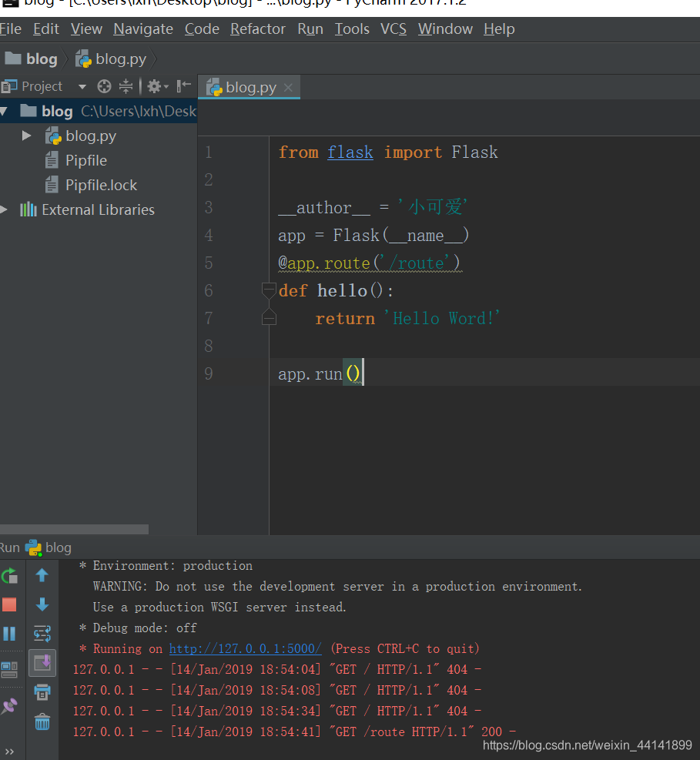Viewport: 700px width, 760px height.
Task: Select the blog run tab in Run panel
Action: 49,547
